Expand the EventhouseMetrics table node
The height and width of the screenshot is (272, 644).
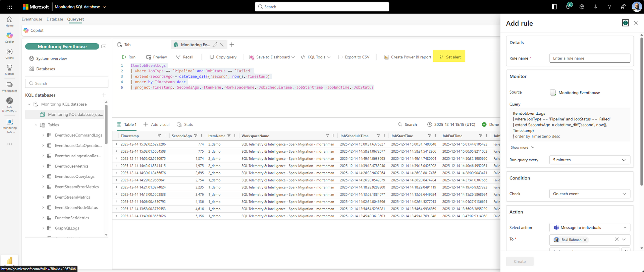(43, 166)
